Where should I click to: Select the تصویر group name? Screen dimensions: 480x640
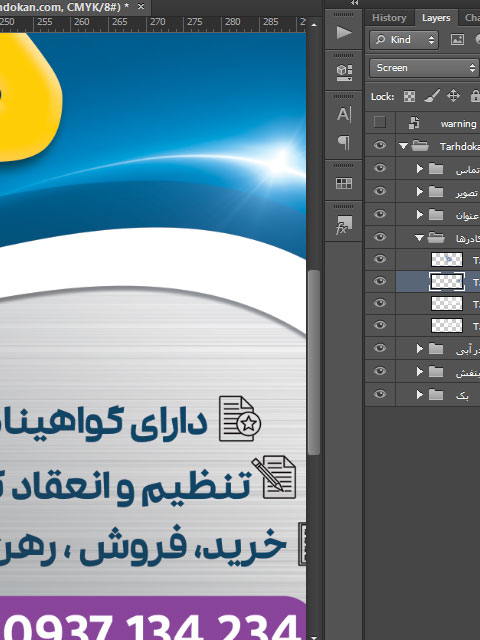467,192
